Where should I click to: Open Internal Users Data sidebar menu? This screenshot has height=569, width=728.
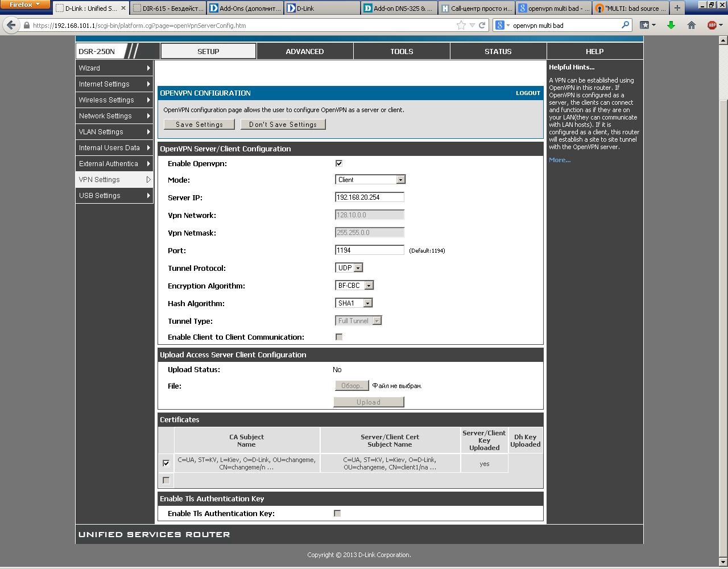pyautogui.click(x=114, y=148)
